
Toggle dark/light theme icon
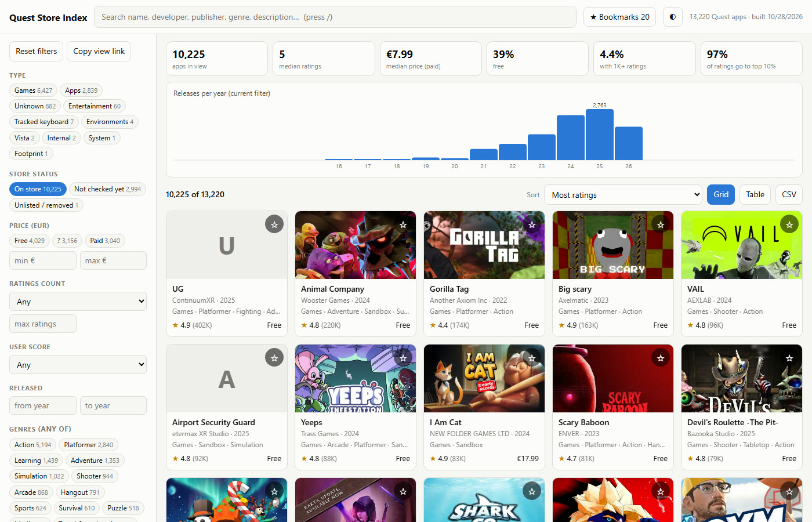pyautogui.click(x=673, y=17)
